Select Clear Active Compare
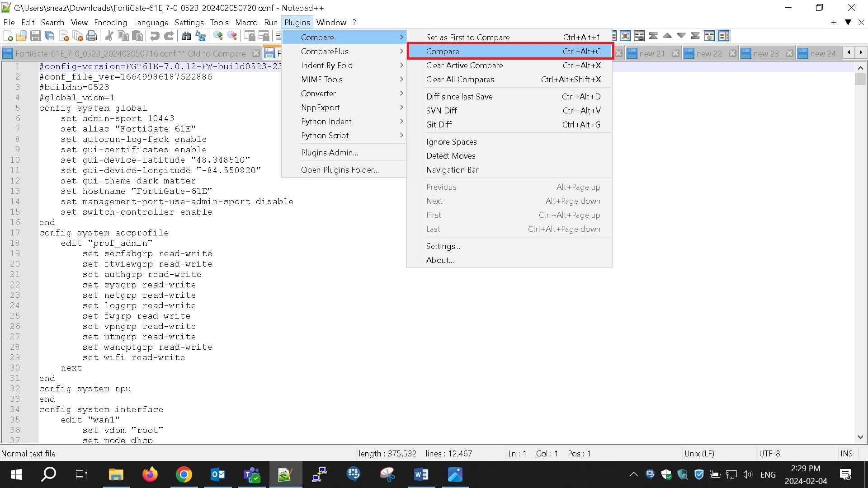The image size is (868, 488). click(x=509, y=66)
